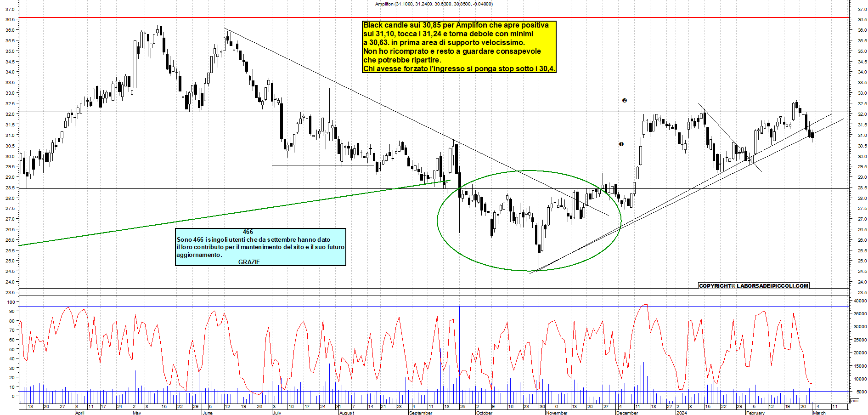Viewport: 868px width, 415px height.
Task: Click the x100 volume multiplier label
Action: [x=854, y=401]
